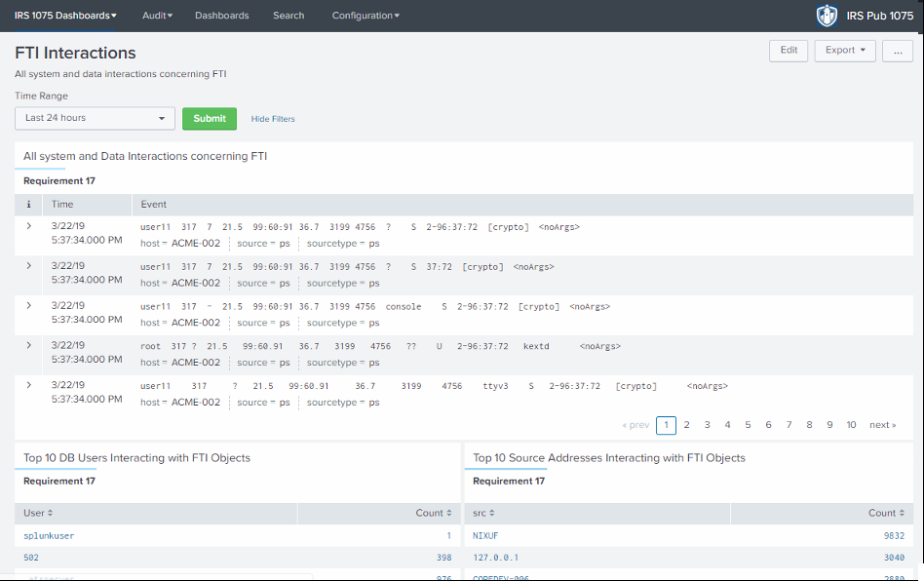Click count 9832 for NIXUF
Viewport: 924px width, 581px height.
click(894, 535)
